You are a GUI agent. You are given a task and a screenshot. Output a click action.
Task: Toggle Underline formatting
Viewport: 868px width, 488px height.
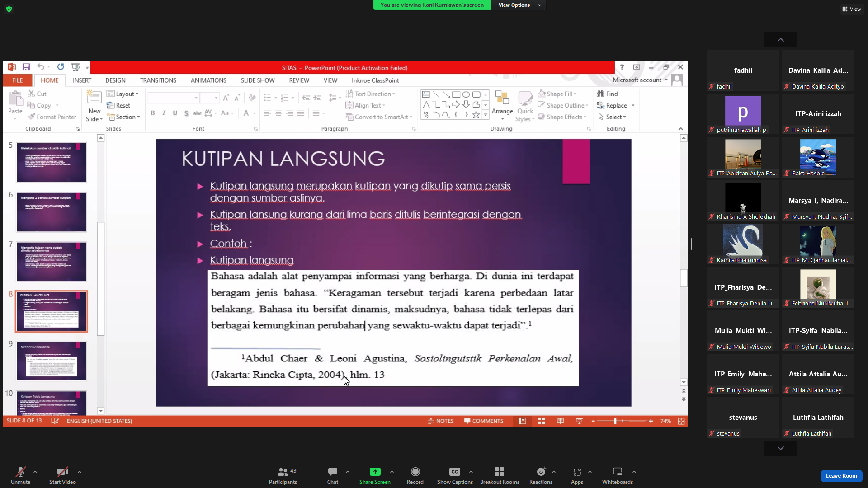tap(175, 113)
